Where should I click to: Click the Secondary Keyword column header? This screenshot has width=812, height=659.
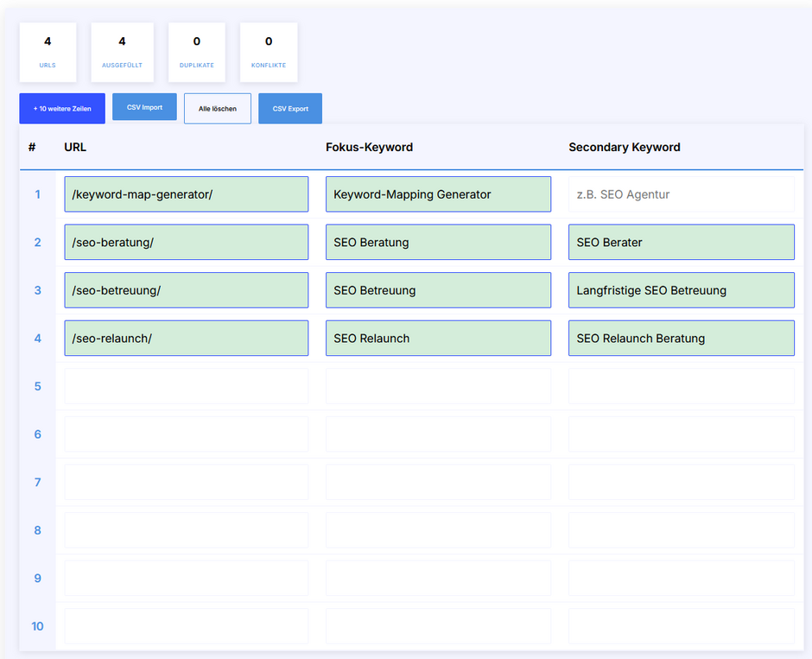[625, 147]
